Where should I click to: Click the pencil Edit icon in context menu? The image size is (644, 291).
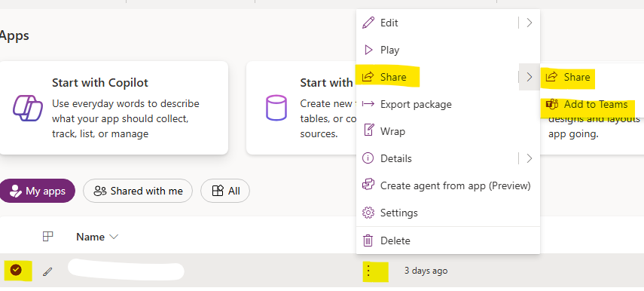coord(368,23)
